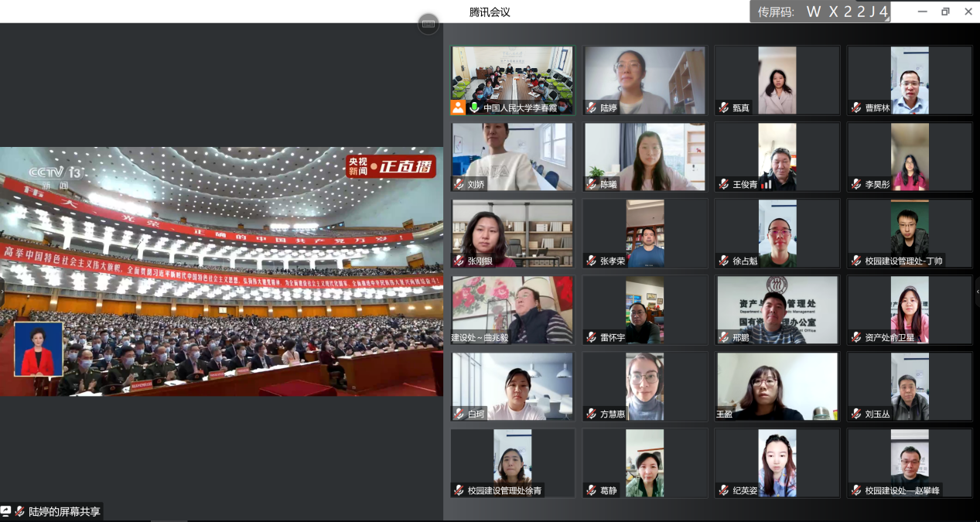Click the muted microphone icon next to 陈曦
This screenshot has width=980, height=522.
point(592,184)
